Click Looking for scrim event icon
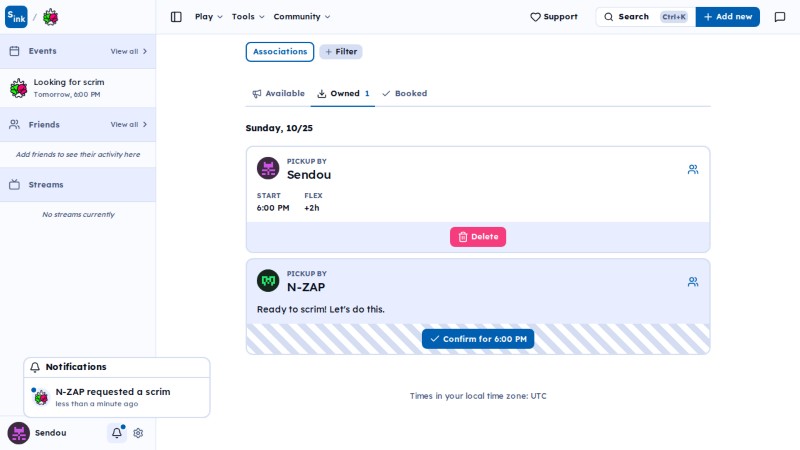 (18, 88)
